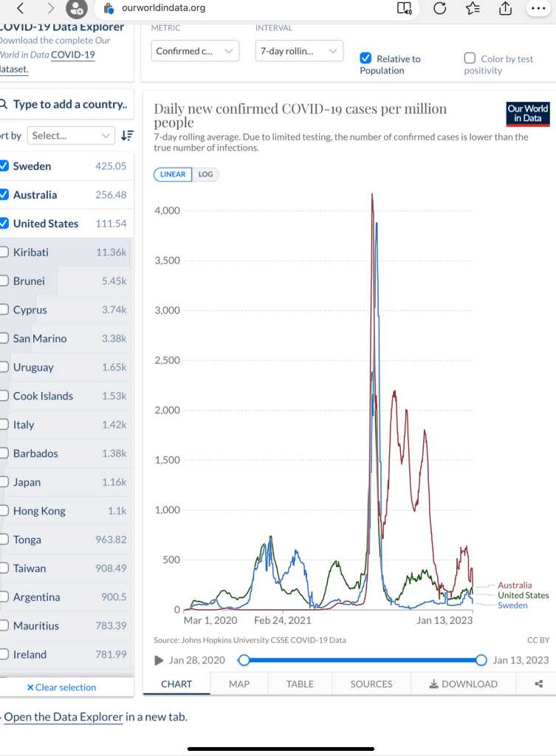Open the Metric dropdown
556x756 pixels.
[195, 51]
